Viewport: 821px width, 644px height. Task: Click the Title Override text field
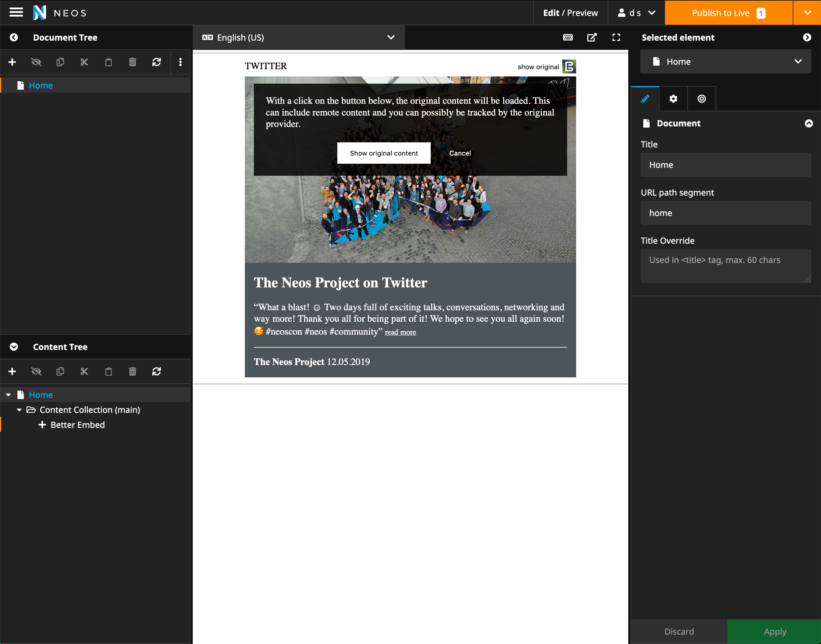pyautogui.click(x=725, y=265)
